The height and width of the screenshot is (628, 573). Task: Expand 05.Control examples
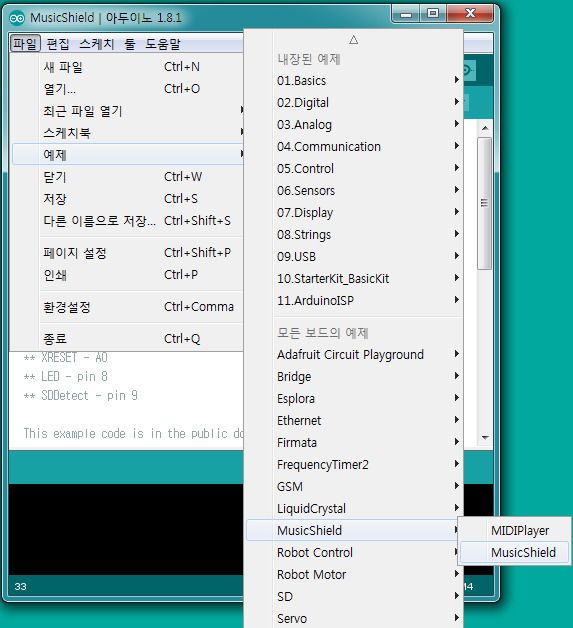coord(355,169)
